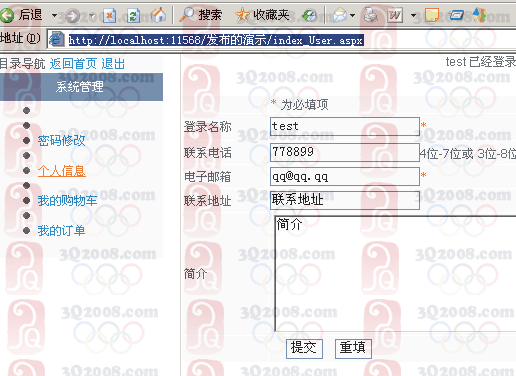Open the 我的购物车 sidebar link
The width and height of the screenshot is (516, 376).
point(67,201)
